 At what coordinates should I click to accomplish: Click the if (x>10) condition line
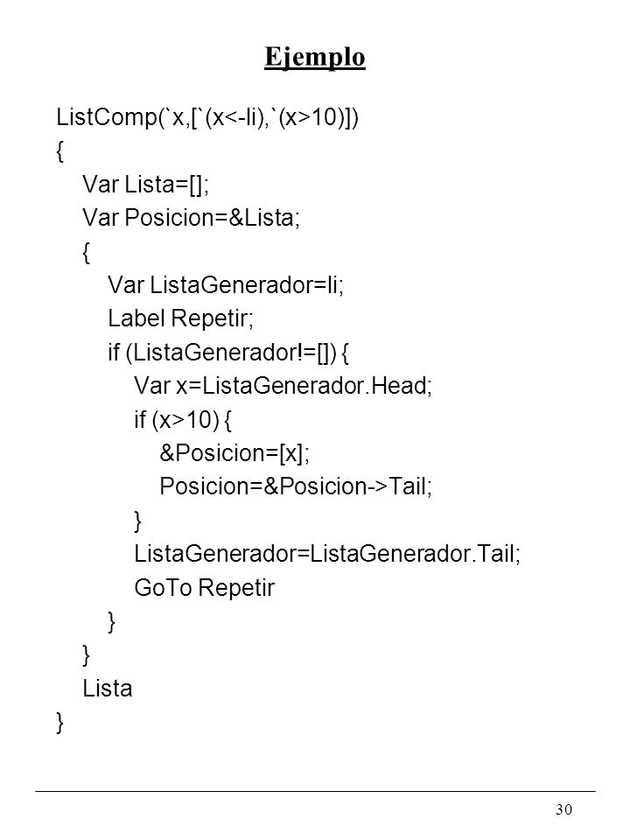(x=183, y=420)
